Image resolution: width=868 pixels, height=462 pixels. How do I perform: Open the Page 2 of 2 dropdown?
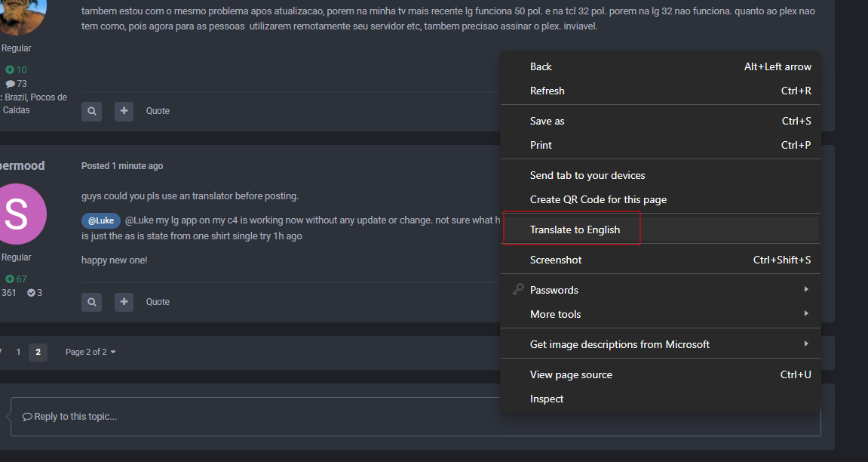(89, 351)
